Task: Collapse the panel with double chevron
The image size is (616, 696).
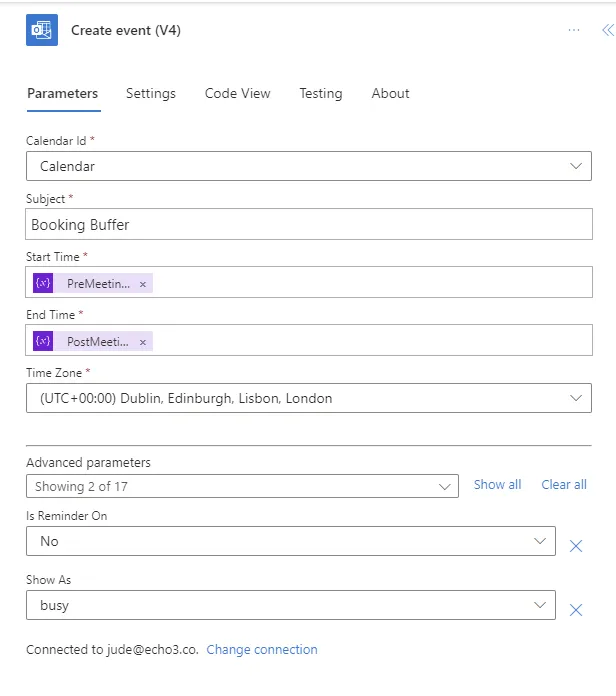Action: 608,30
